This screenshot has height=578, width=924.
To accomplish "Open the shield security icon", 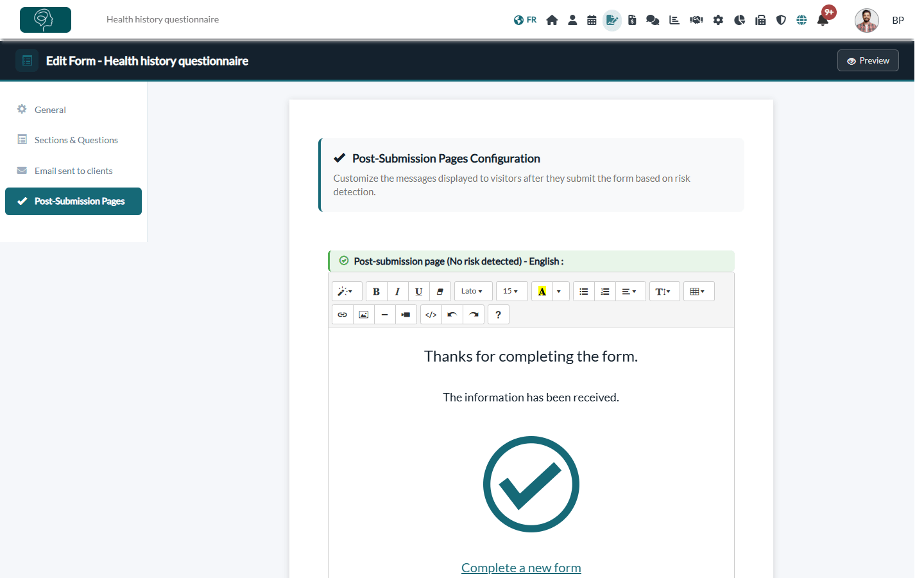I will tap(781, 20).
